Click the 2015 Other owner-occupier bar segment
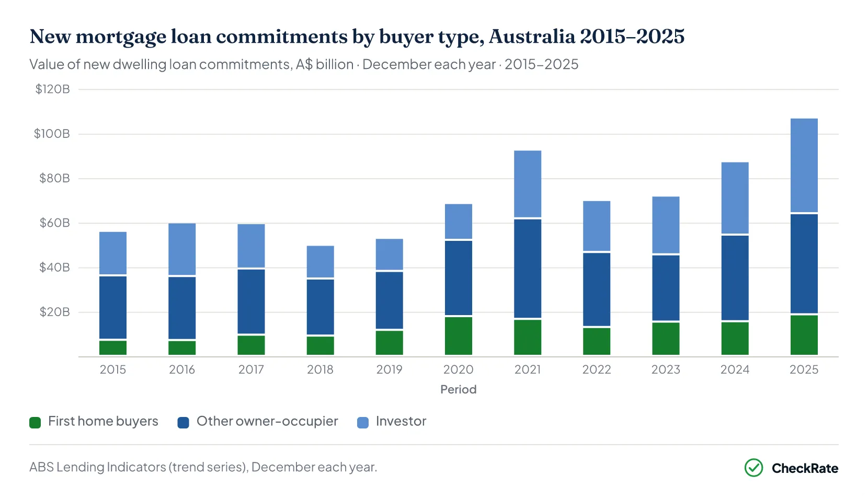The width and height of the screenshot is (868, 499). (113, 307)
